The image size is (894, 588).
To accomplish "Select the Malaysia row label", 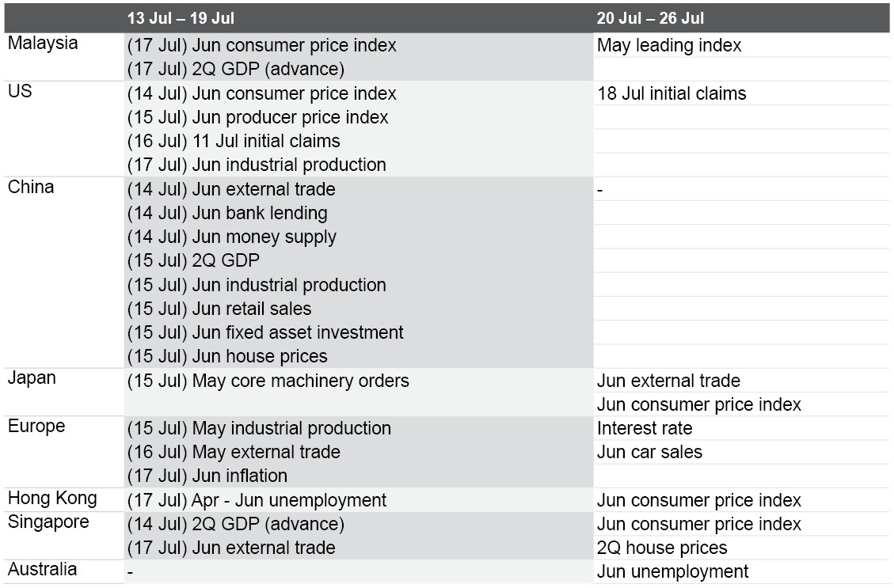I will [x=43, y=44].
